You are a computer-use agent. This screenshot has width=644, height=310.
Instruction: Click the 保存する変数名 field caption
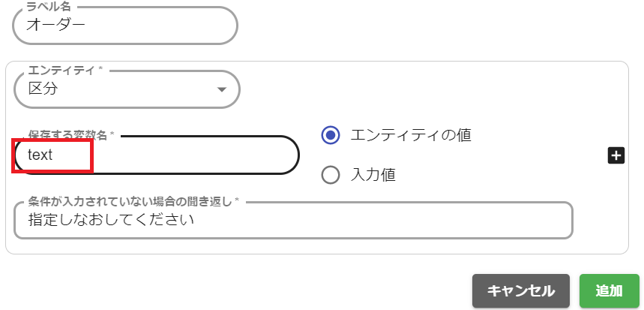71,134
